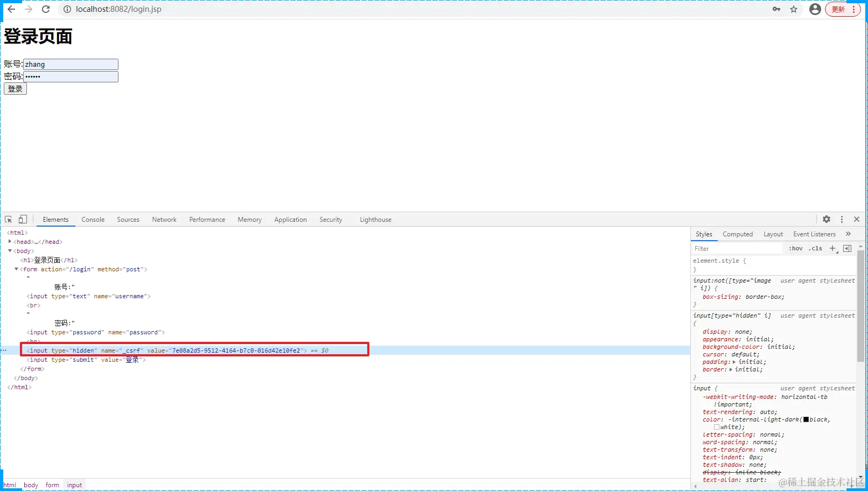Click the black color swatch

click(x=806, y=419)
